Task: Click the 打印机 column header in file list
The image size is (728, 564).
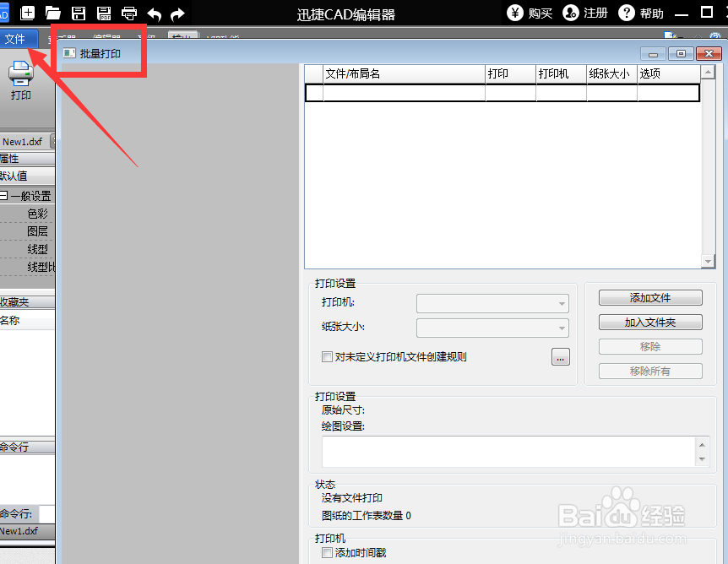Action: (x=561, y=73)
